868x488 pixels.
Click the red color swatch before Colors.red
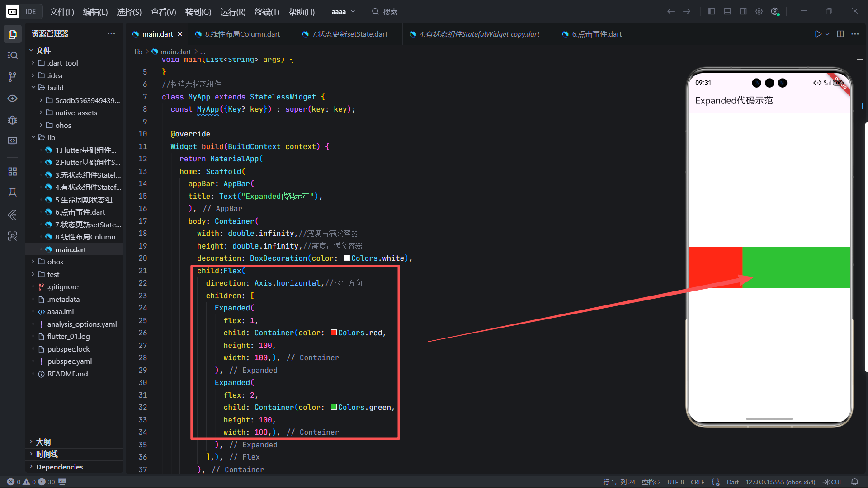[334, 333]
